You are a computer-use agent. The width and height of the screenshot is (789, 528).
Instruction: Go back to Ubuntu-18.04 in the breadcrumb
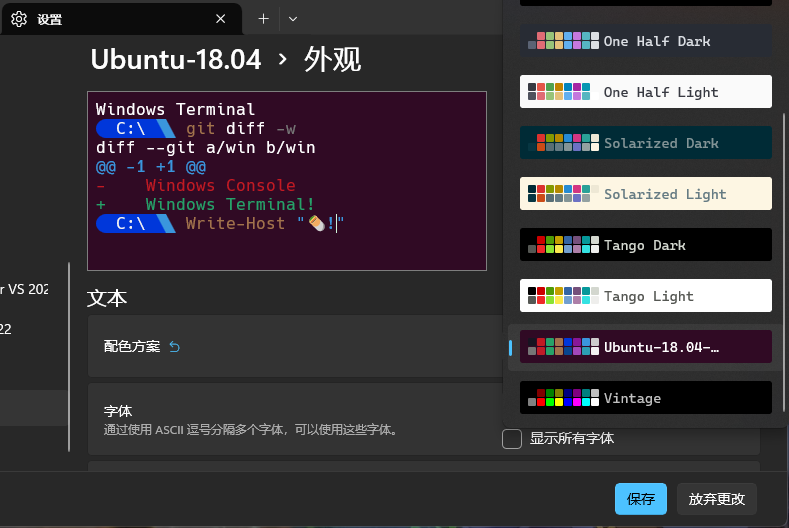tap(176, 60)
